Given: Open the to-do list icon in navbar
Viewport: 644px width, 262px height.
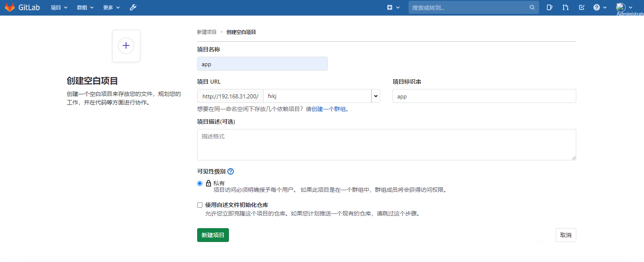Looking at the screenshot, I should pos(582,7).
